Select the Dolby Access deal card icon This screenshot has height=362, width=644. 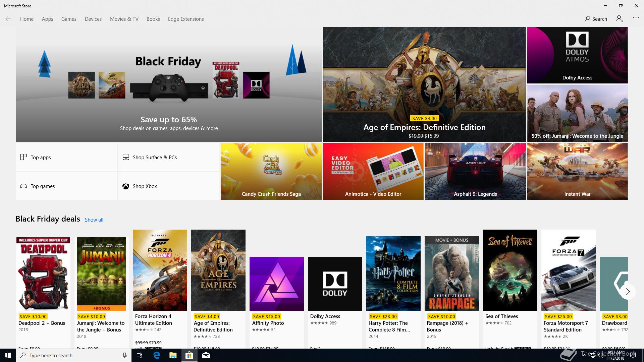point(335,284)
